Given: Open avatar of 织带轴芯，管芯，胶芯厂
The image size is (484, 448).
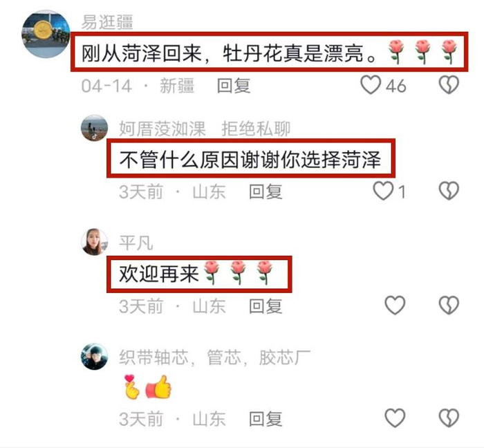Looking at the screenshot, I should (95, 356).
